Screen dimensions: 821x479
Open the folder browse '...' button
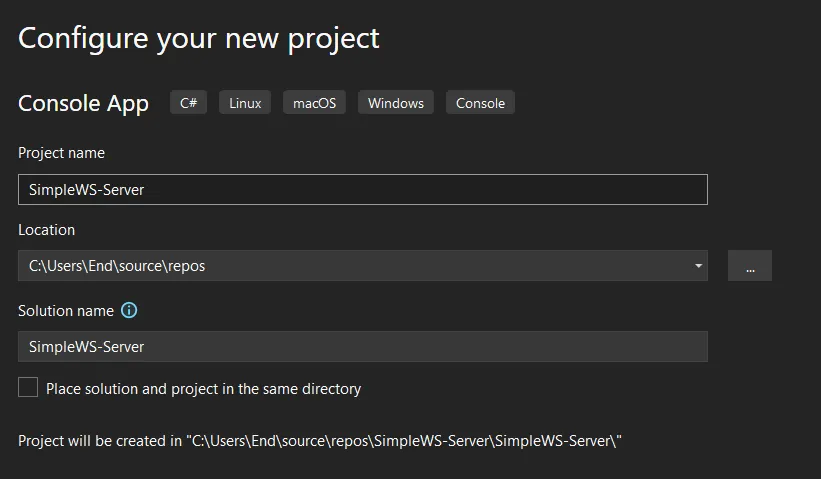(750, 266)
